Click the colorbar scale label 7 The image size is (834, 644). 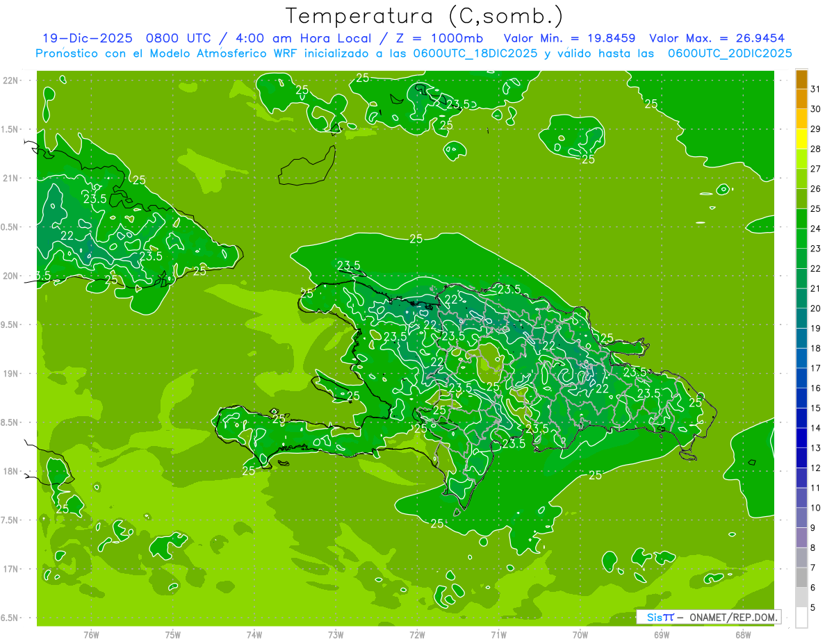813,568
